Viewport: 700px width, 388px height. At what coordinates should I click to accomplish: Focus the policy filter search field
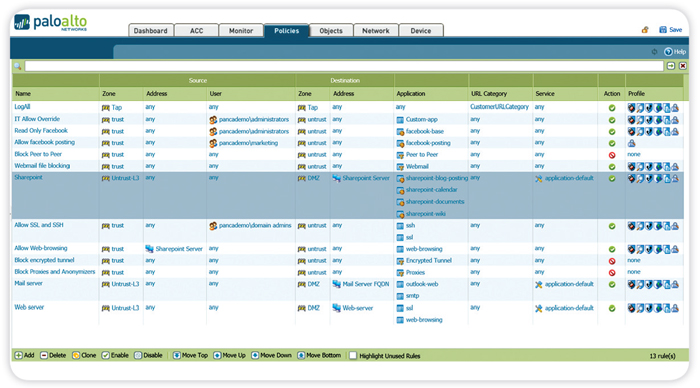coord(344,66)
